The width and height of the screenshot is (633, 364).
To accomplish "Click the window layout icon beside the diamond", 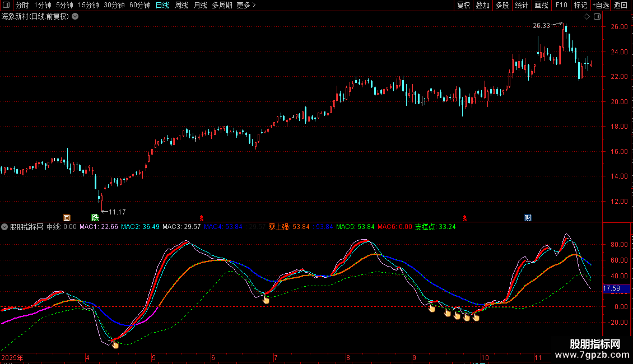I will tap(597, 17).
